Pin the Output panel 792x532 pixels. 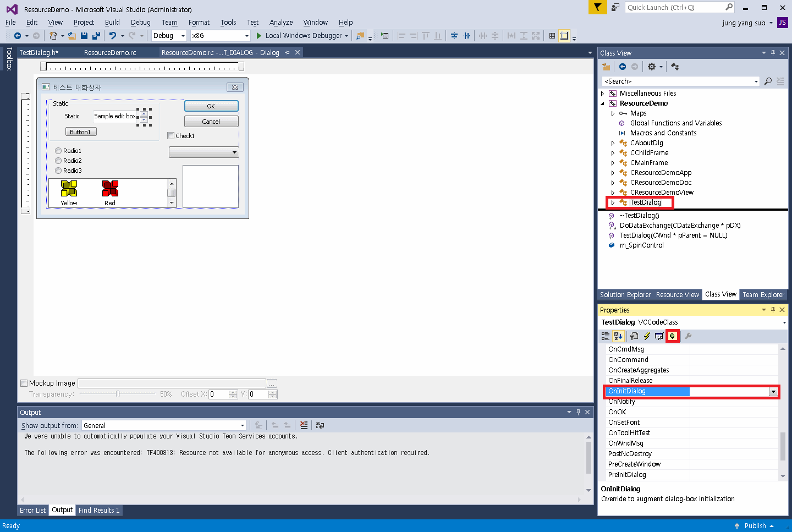(578, 412)
